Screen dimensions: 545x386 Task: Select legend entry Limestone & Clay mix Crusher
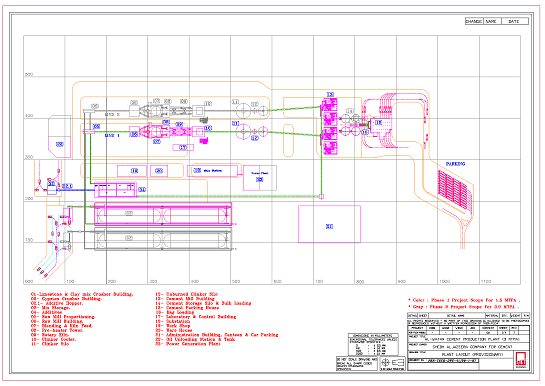point(82,294)
